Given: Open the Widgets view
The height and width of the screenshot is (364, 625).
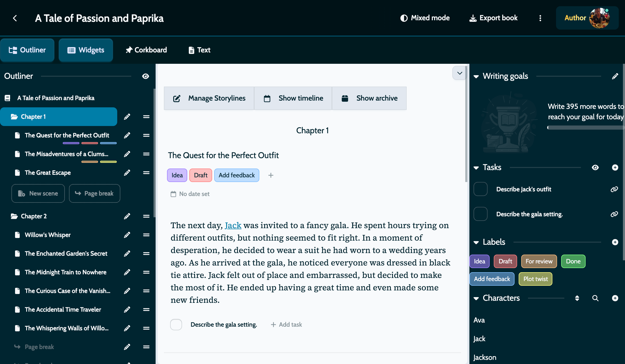Looking at the screenshot, I should click(x=86, y=50).
